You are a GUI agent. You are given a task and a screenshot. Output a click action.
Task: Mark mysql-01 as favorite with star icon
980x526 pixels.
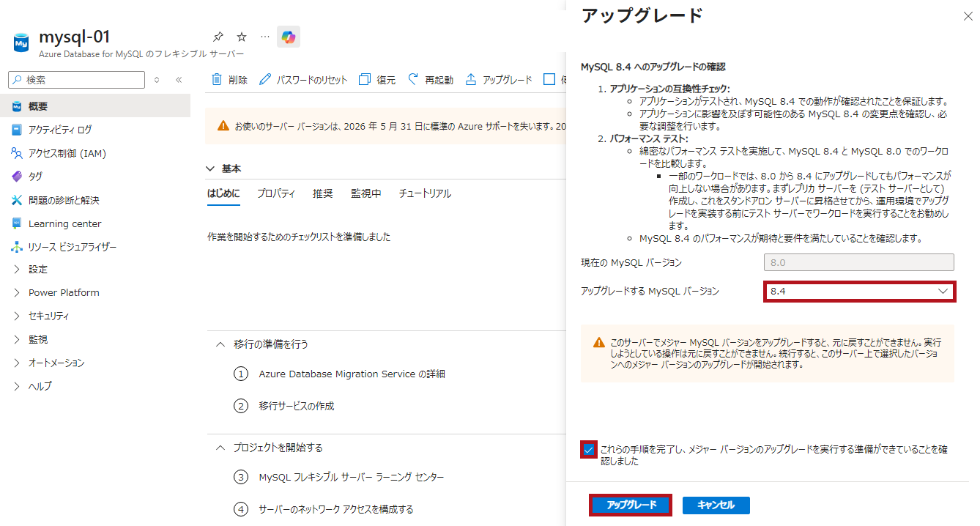242,37
